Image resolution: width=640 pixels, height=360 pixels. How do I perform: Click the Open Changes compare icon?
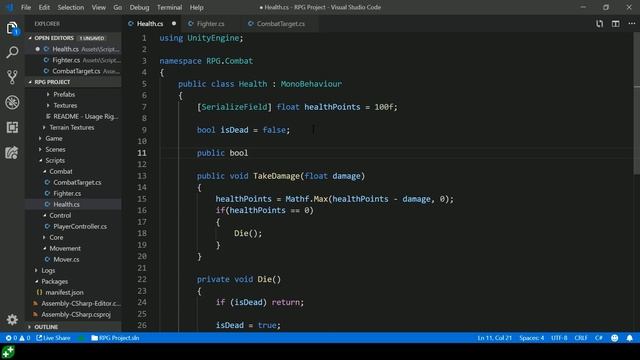[x=599, y=24]
